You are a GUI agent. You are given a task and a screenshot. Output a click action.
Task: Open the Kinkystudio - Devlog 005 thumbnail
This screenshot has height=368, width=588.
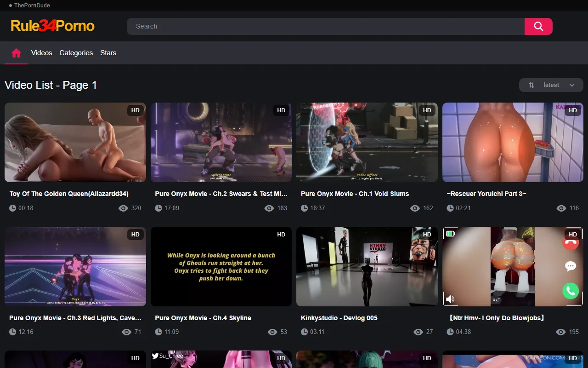(x=367, y=266)
